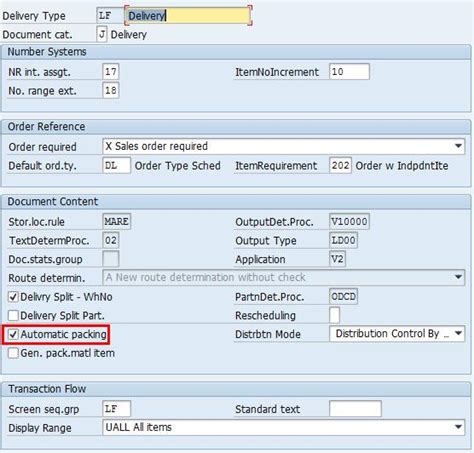This screenshot has width=474, height=453.
Task: Click the Number Systems section header
Action: click(47, 52)
